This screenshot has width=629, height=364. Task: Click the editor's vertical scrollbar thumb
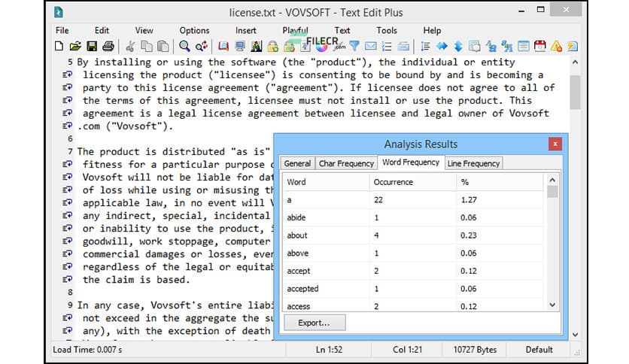576,92
